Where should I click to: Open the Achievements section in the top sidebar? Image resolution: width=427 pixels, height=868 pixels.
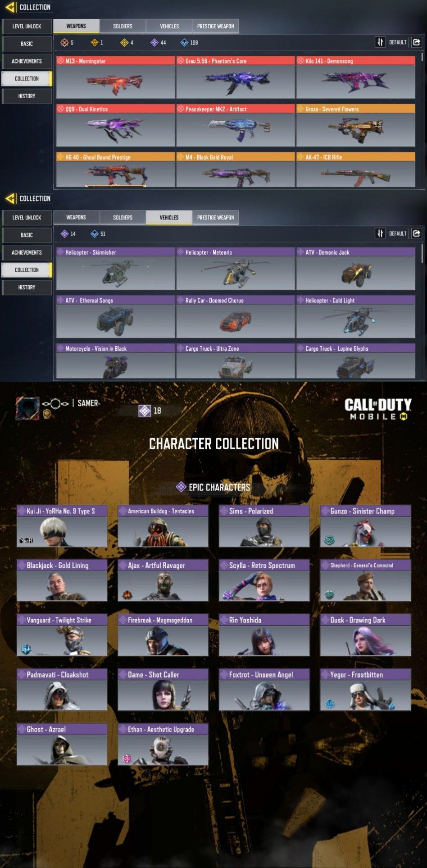[27, 61]
